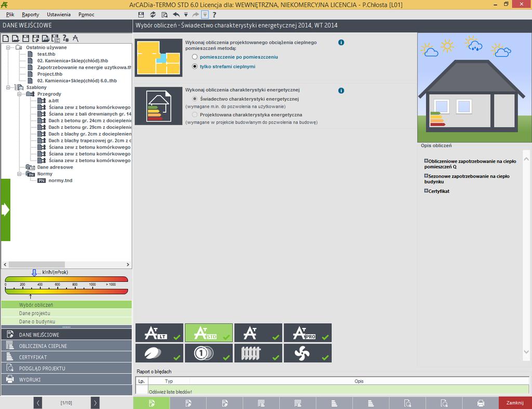Screen dimensions: 532x409
Task: Click the open folder icon in file-tree toolbar
Action: click(x=46, y=38)
